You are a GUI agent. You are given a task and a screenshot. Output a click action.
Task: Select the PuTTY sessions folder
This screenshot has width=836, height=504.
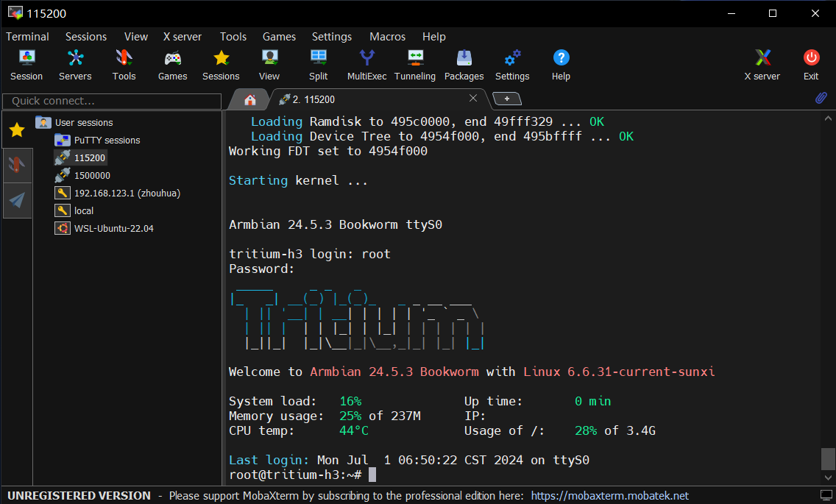coord(97,141)
